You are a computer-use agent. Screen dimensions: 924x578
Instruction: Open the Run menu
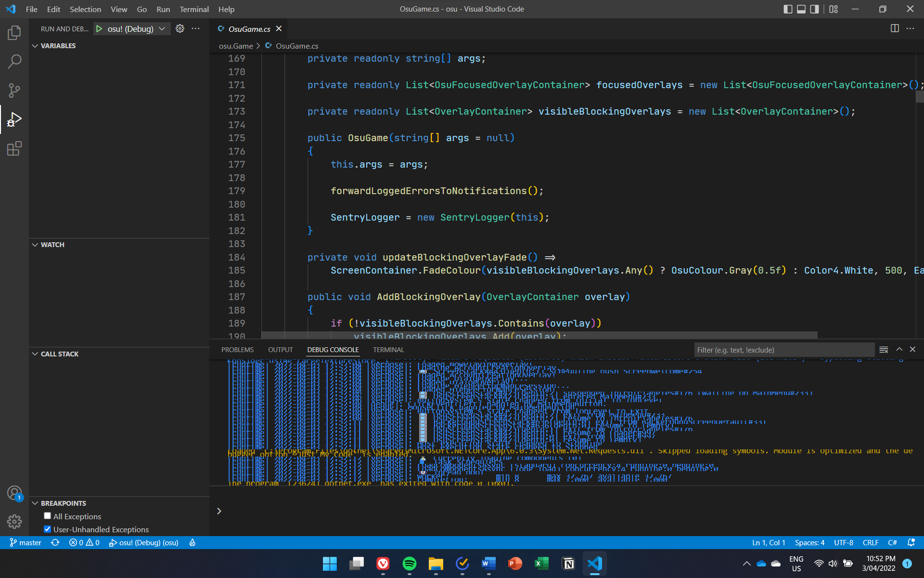click(x=163, y=9)
